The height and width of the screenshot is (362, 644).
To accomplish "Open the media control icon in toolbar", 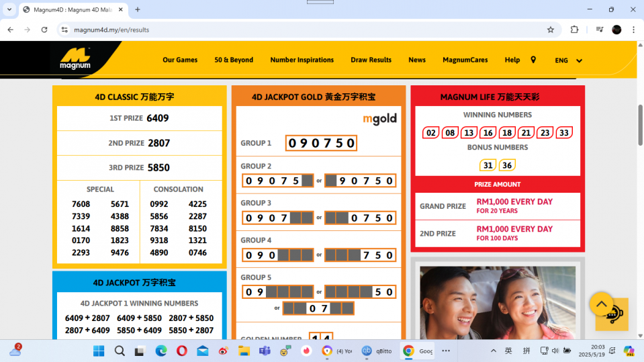I will pyautogui.click(x=599, y=30).
